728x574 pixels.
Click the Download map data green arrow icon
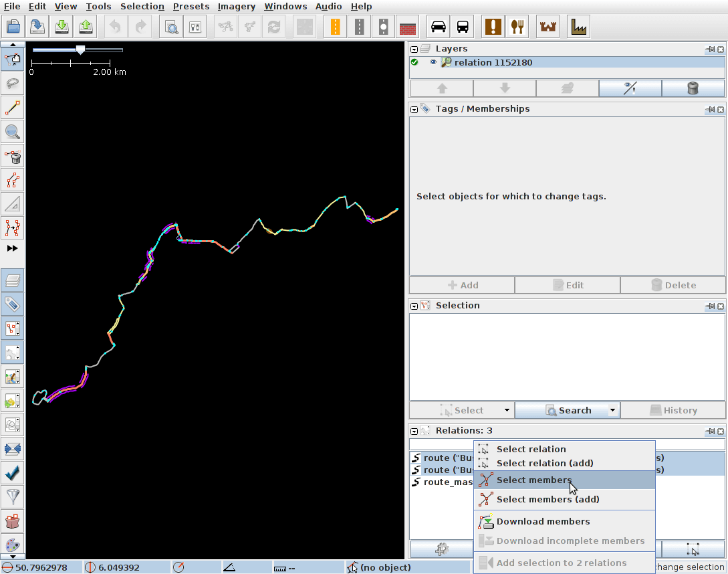click(x=62, y=27)
